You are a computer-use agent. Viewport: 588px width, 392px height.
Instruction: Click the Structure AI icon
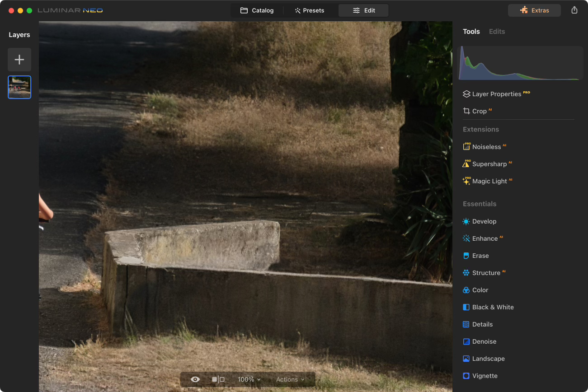pyautogui.click(x=466, y=273)
